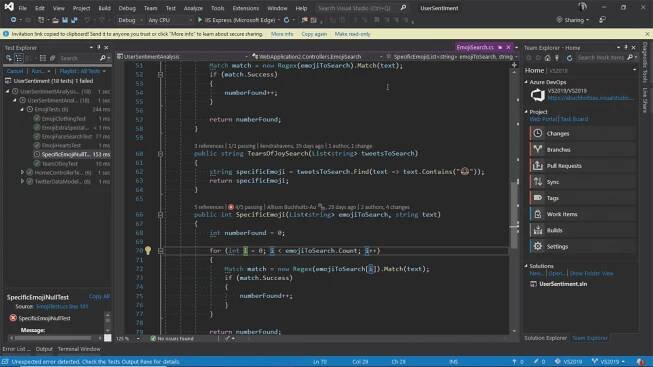Click the Team Explorer Home icon
This screenshot has width=653, height=367.
pyautogui.click(x=547, y=58)
